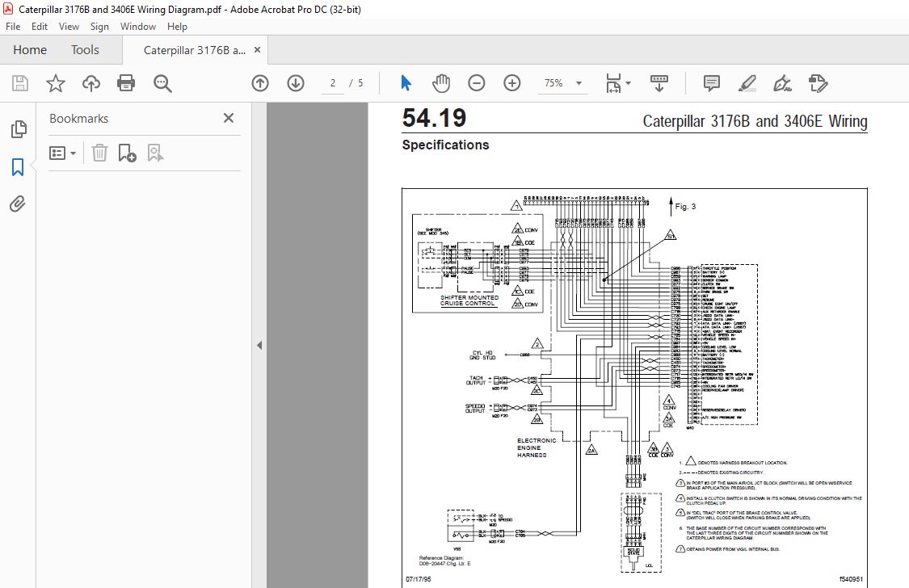Screen dimensions: 909x588
Task: Close the Bookmarks pane
Action: [229, 118]
